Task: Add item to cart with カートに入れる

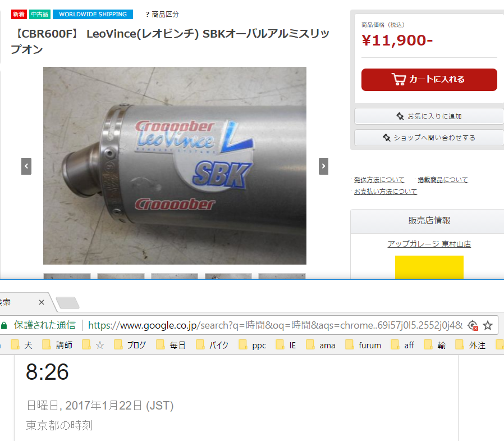Action: click(x=429, y=80)
